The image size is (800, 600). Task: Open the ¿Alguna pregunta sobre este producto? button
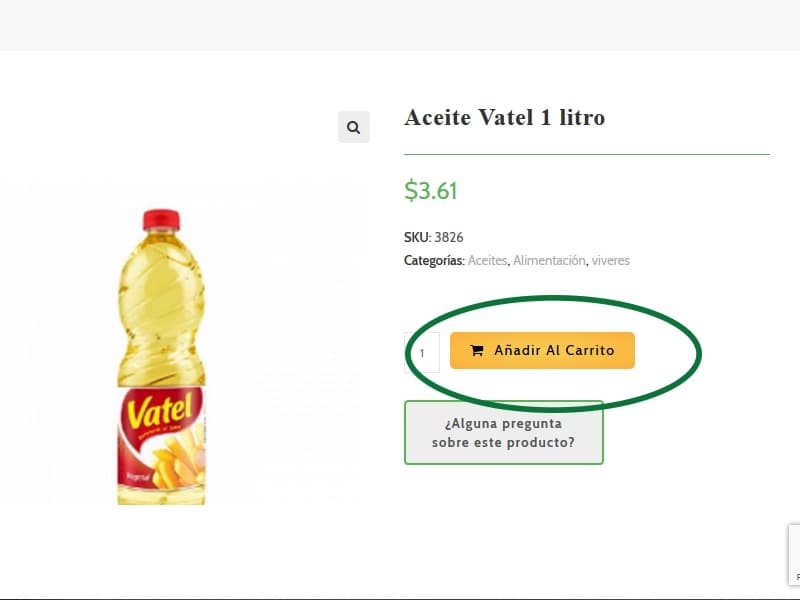(504, 432)
